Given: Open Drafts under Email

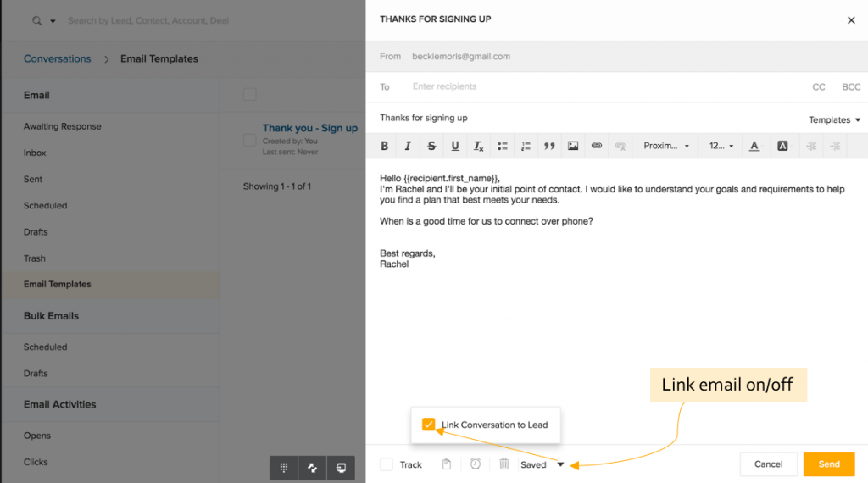Looking at the screenshot, I should click(x=36, y=232).
